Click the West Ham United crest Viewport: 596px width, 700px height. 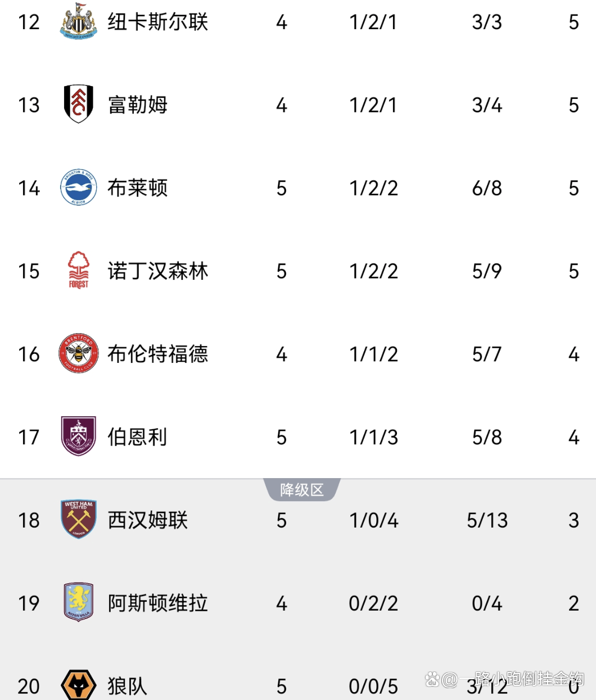79,520
